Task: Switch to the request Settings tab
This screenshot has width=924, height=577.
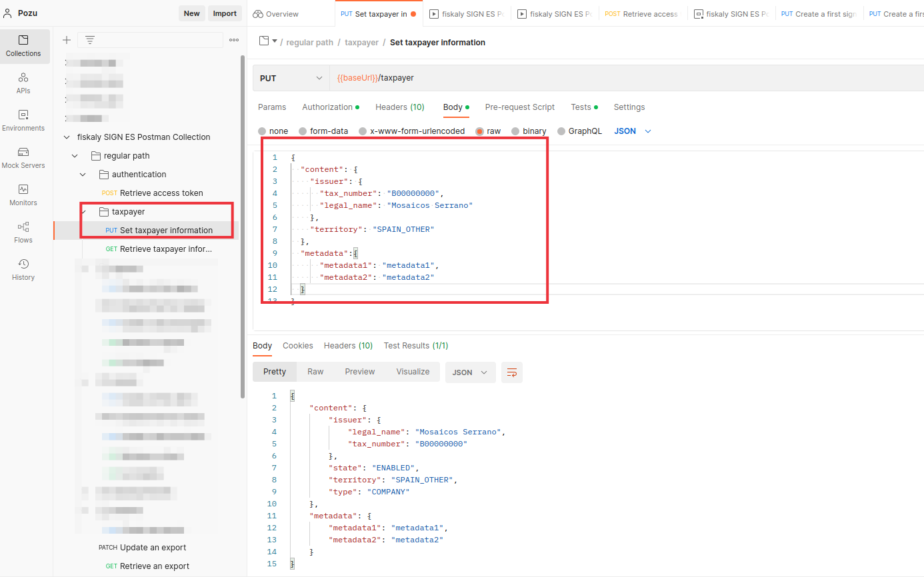Action: pos(629,107)
